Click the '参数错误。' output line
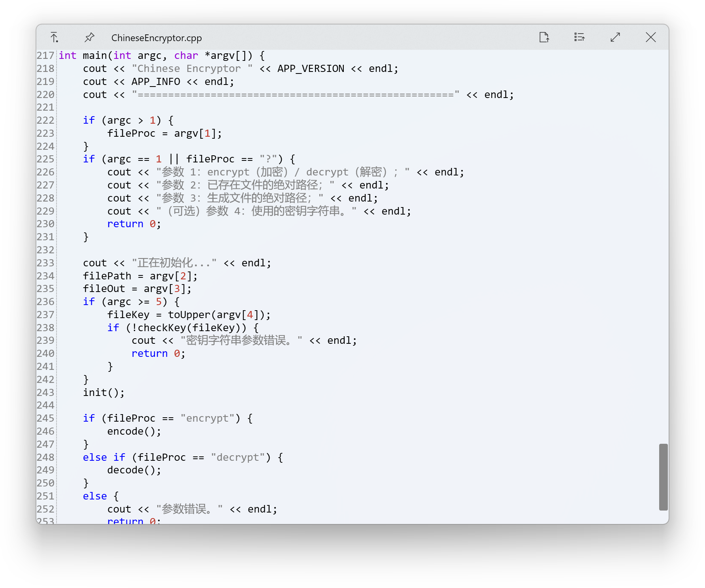The height and width of the screenshot is (588, 705). (x=192, y=509)
